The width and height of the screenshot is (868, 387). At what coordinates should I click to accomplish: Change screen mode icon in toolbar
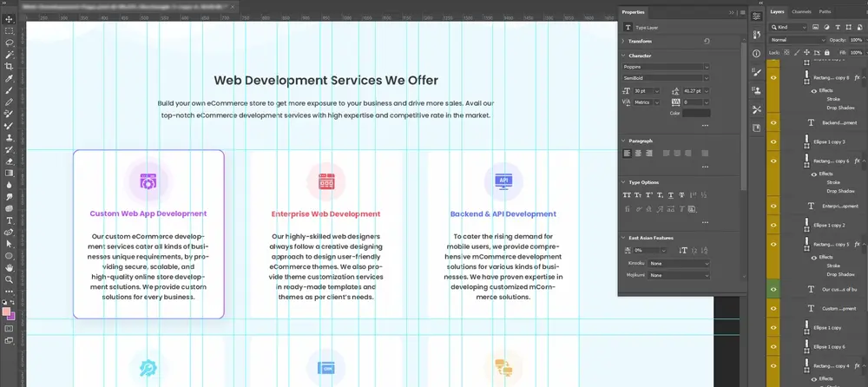(x=9, y=340)
